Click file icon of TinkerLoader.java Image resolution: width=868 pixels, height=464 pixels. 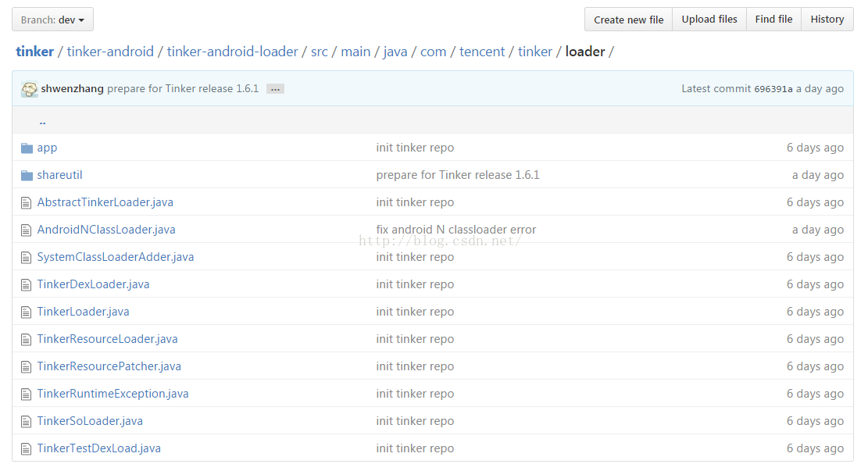coord(26,312)
